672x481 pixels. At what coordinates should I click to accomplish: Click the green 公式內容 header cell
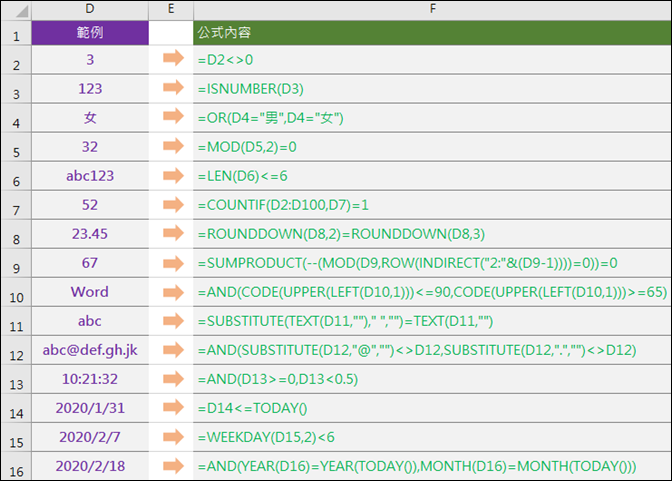[x=432, y=33]
